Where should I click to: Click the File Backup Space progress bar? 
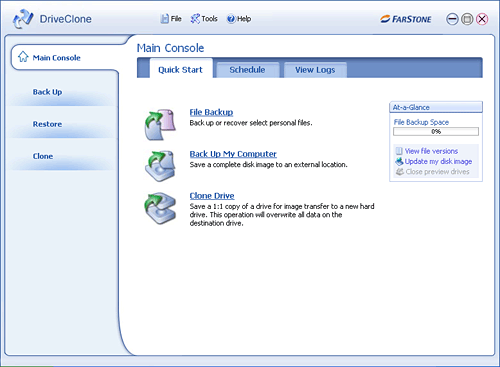(x=436, y=131)
